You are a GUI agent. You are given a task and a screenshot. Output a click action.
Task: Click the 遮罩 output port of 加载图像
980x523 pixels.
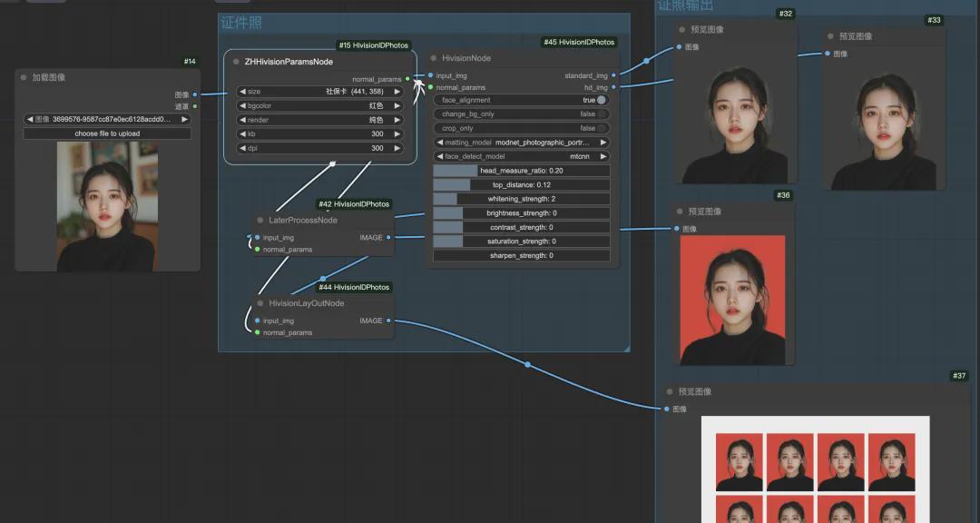(x=195, y=106)
